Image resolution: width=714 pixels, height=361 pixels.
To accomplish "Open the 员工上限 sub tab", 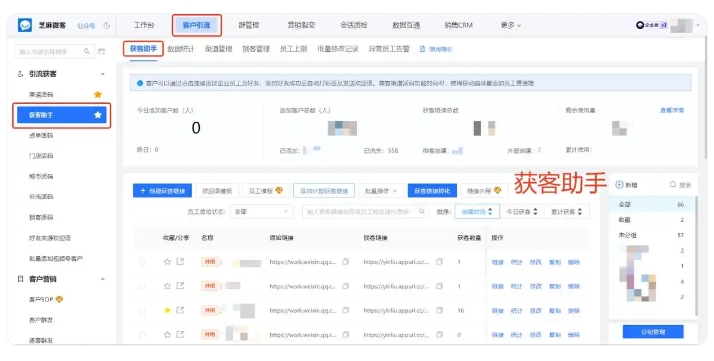I will tap(294, 49).
